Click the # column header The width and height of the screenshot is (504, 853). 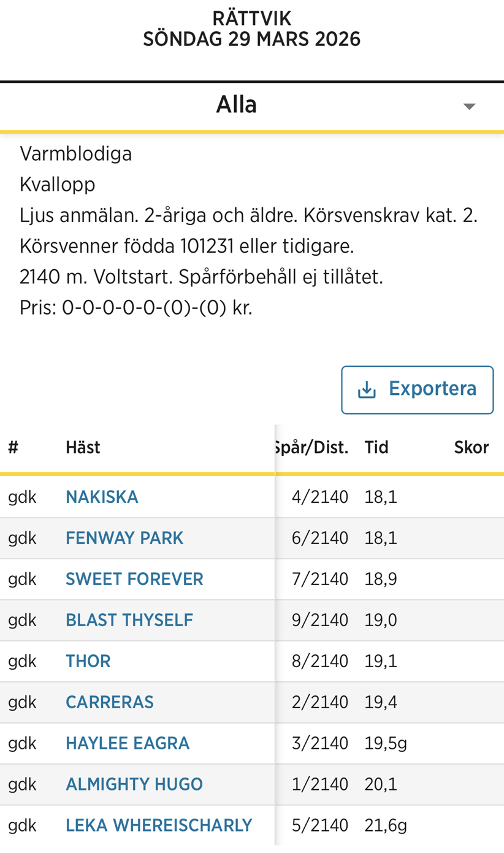click(13, 448)
